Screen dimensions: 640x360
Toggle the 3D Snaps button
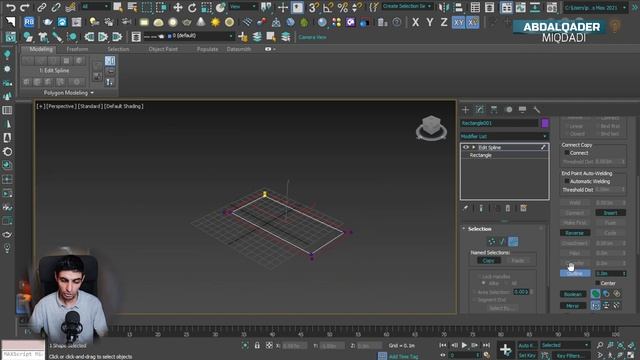(x=313, y=7)
